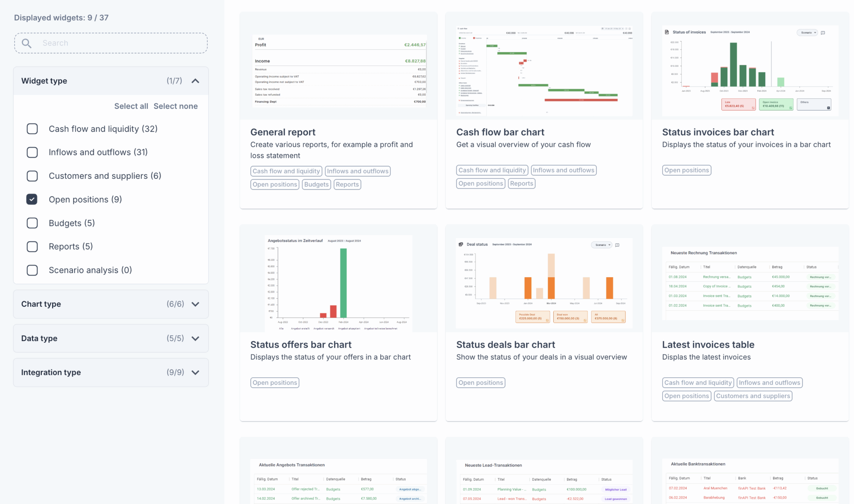854x504 pixels.
Task: Enable the Budgets (5) filter checkbox
Action: click(x=32, y=223)
